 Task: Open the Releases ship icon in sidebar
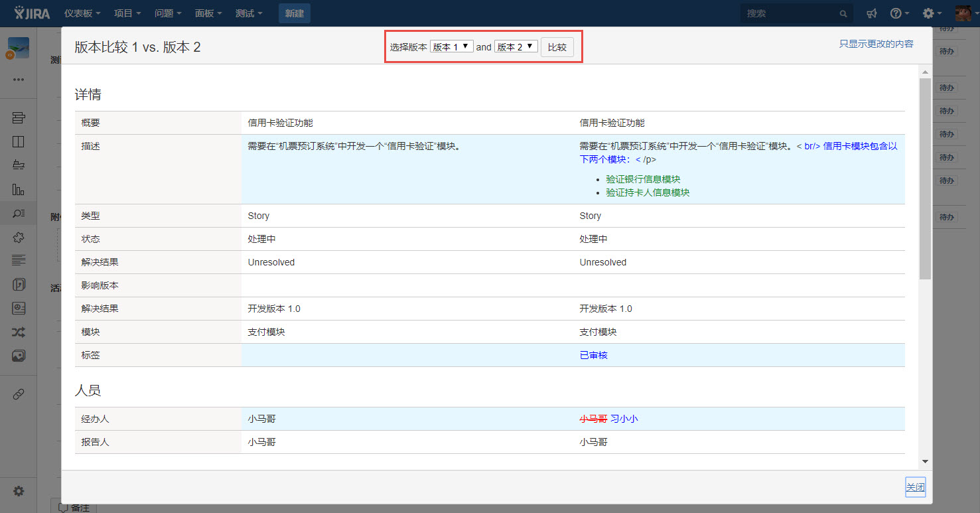click(19, 165)
